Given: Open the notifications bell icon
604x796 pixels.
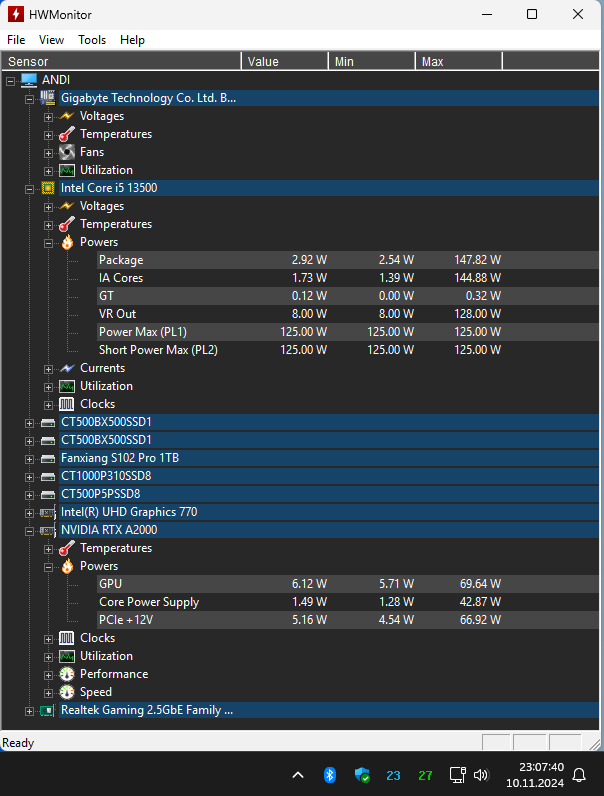Looking at the screenshot, I should (x=579, y=775).
